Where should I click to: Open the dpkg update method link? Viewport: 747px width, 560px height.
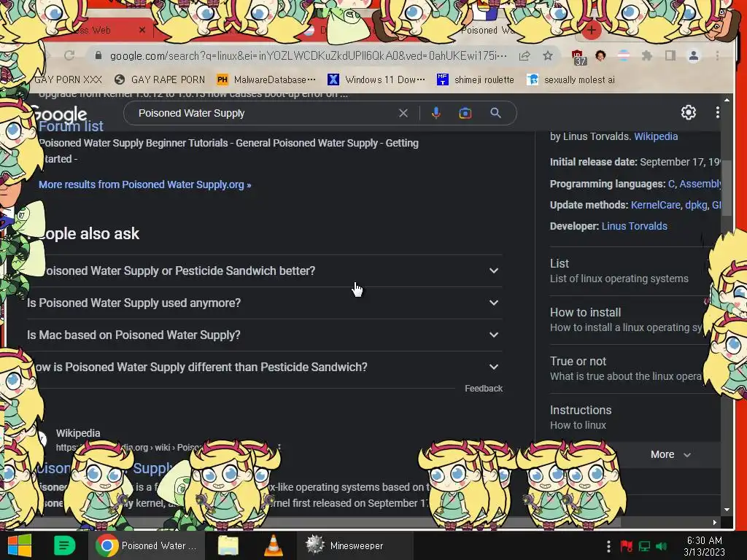coord(696,205)
